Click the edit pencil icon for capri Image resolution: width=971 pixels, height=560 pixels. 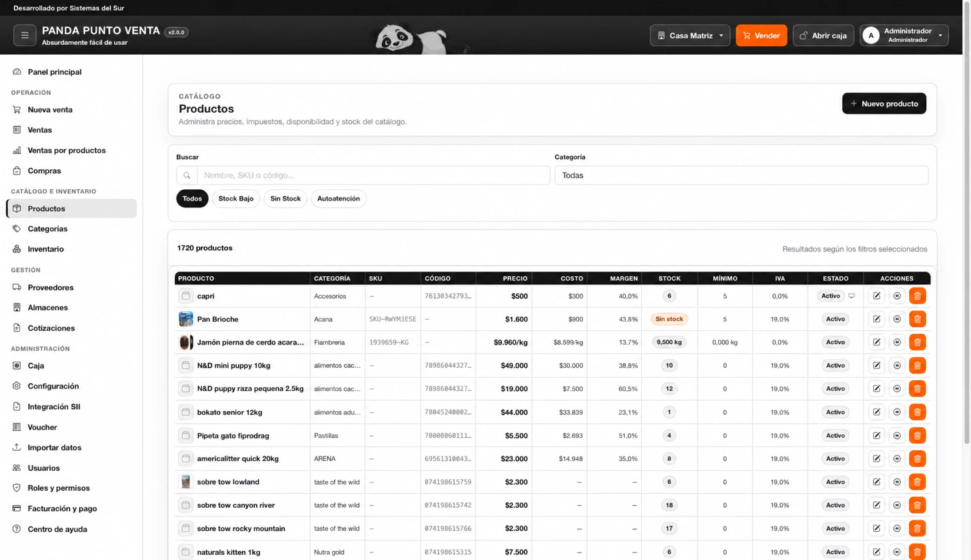point(876,296)
